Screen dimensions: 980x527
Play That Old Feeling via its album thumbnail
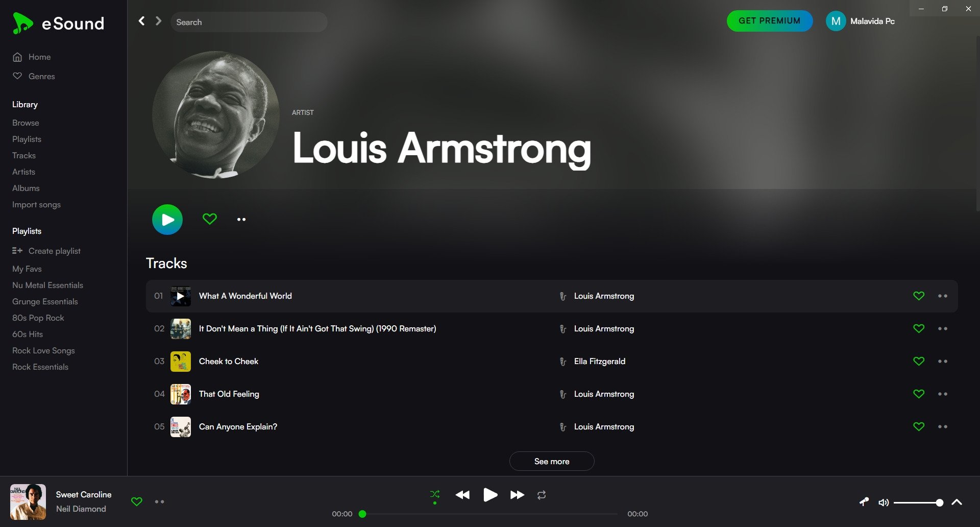point(181,394)
